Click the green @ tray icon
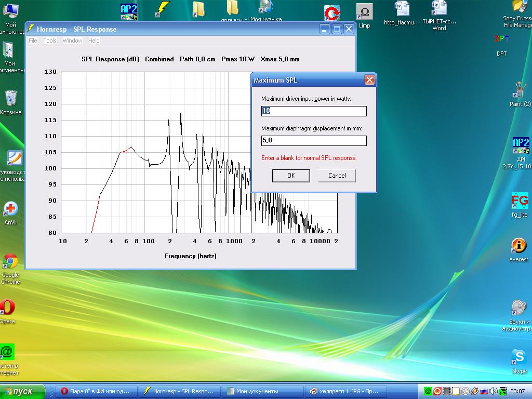Image resolution: width=532 pixels, height=399 pixels. tap(428, 391)
